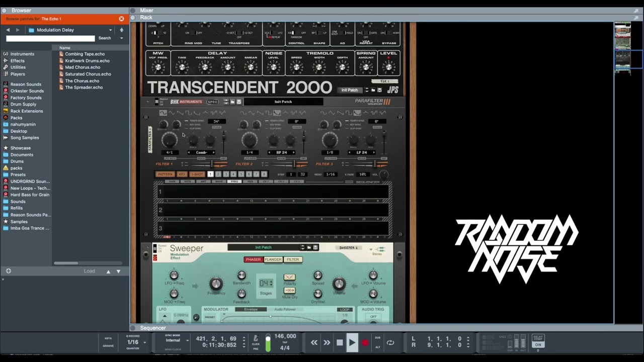
Task: Click the transport Stop button
Action: pyautogui.click(x=340, y=343)
